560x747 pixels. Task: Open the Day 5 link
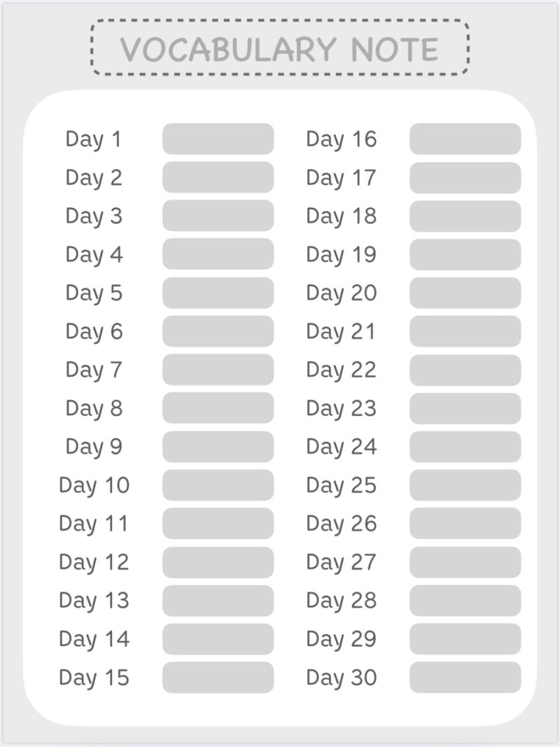(x=94, y=293)
